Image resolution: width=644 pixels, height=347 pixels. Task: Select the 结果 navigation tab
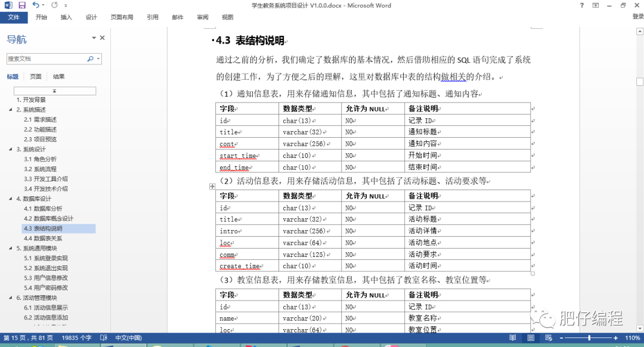click(x=58, y=76)
